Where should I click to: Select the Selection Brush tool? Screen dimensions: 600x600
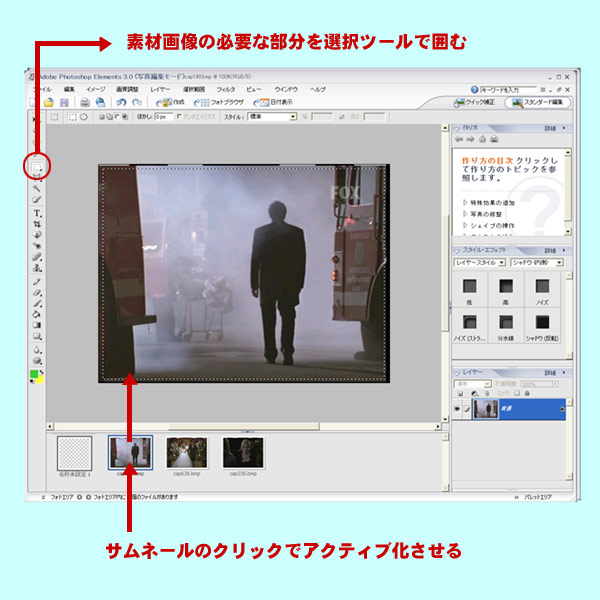[x=37, y=199]
